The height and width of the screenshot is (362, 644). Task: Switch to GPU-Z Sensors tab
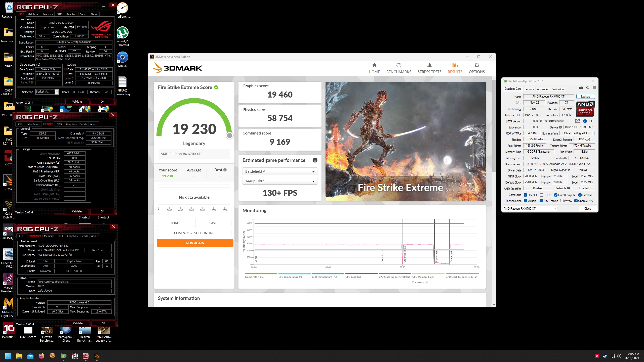(x=529, y=89)
